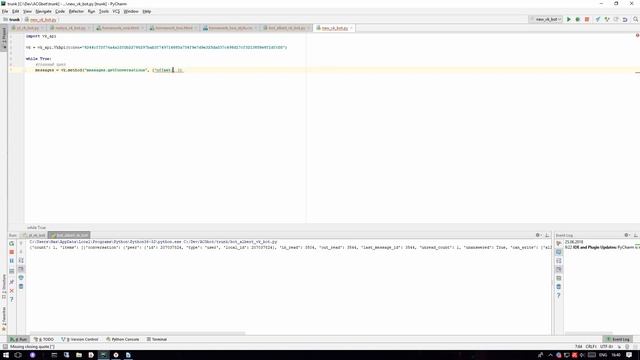Toggle the Favorites tool window sidebar button
640x360 pixels.
pyautogui.click(x=4, y=319)
